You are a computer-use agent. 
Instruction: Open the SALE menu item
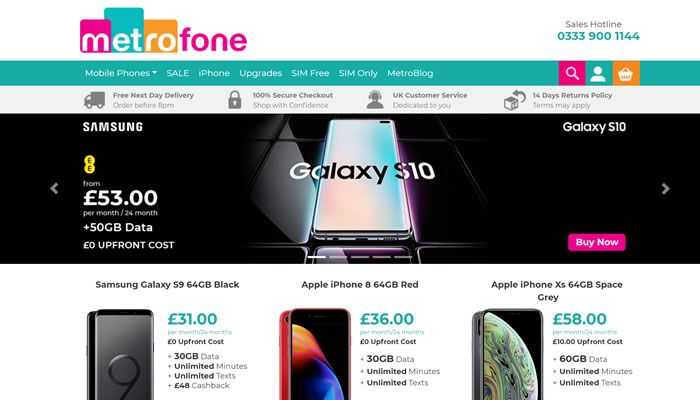(x=178, y=73)
